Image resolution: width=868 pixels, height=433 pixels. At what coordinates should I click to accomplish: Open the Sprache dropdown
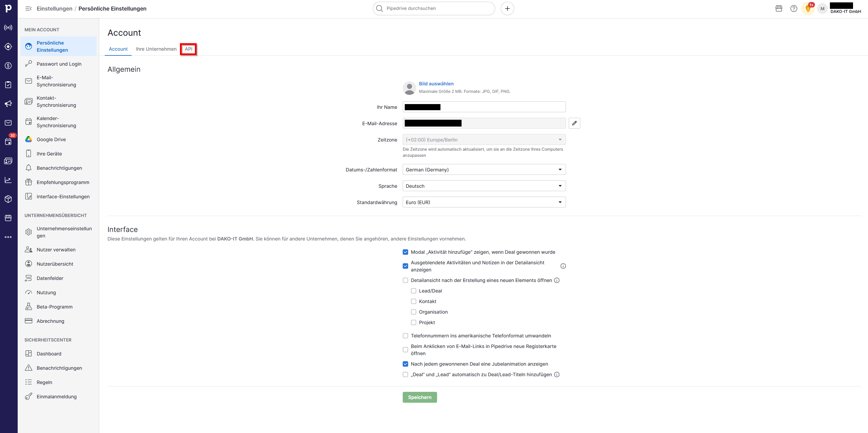pyautogui.click(x=484, y=186)
